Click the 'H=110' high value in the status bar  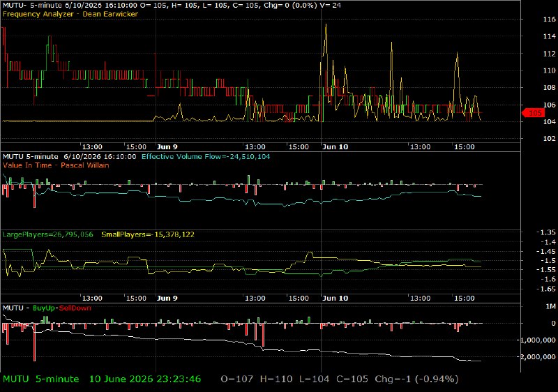click(276, 379)
